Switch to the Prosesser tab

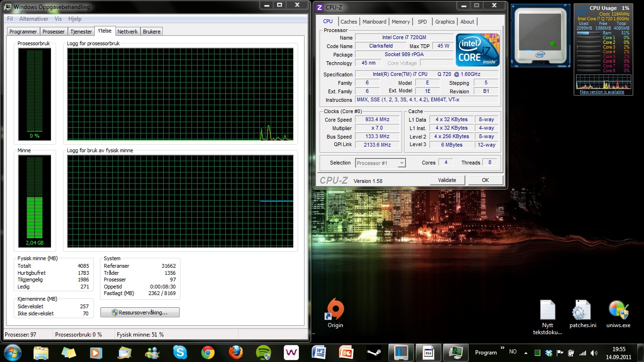pyautogui.click(x=53, y=32)
